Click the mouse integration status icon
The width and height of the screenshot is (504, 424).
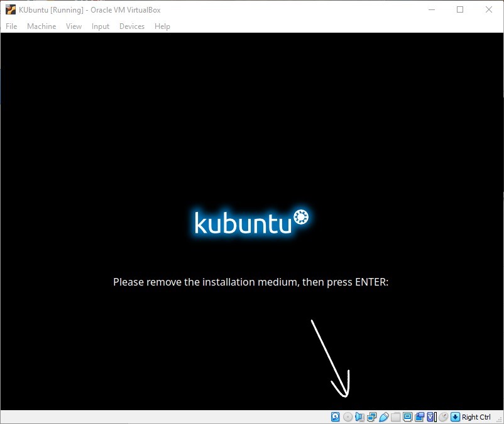(443, 417)
